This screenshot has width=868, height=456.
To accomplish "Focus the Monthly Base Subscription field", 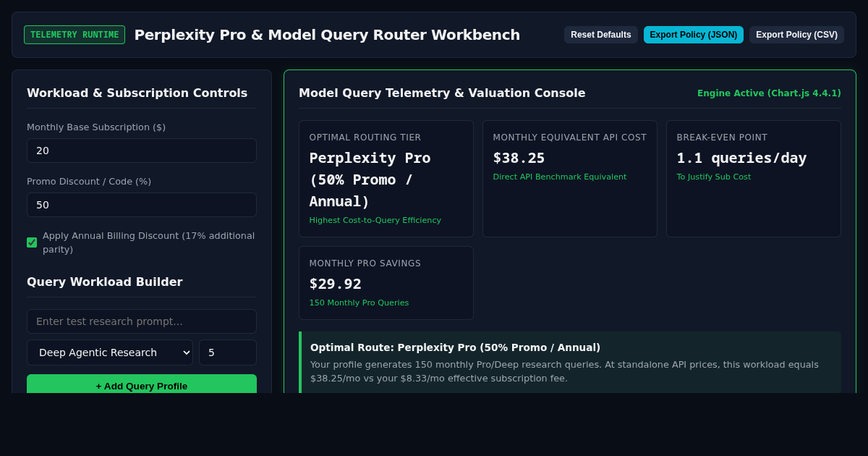I will click(142, 151).
